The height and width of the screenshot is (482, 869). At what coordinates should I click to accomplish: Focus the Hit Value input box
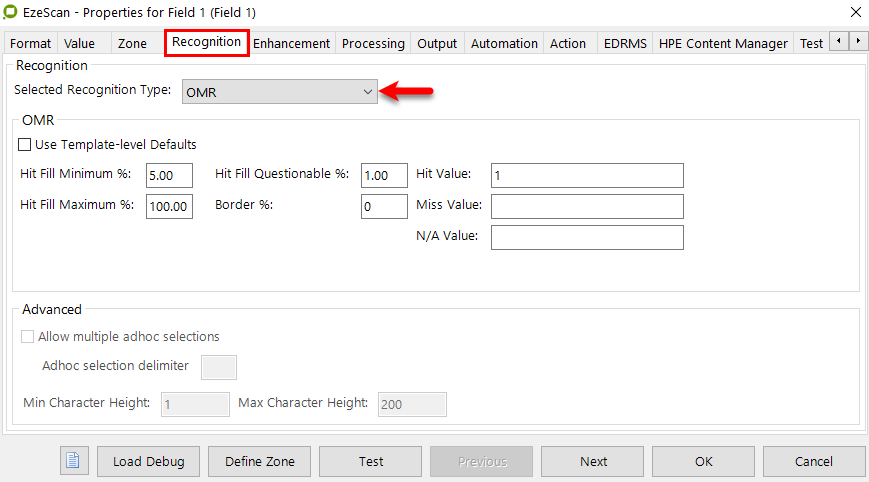[x=587, y=175]
